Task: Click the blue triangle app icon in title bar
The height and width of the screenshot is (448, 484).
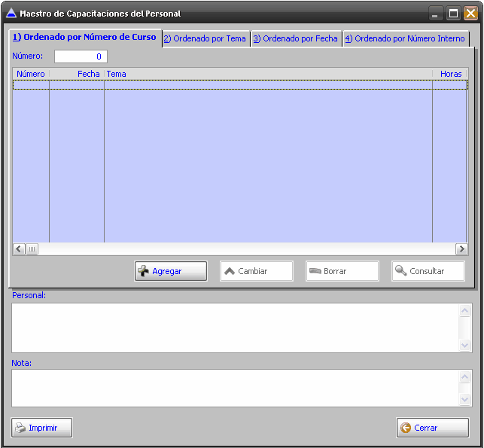Action: point(11,14)
